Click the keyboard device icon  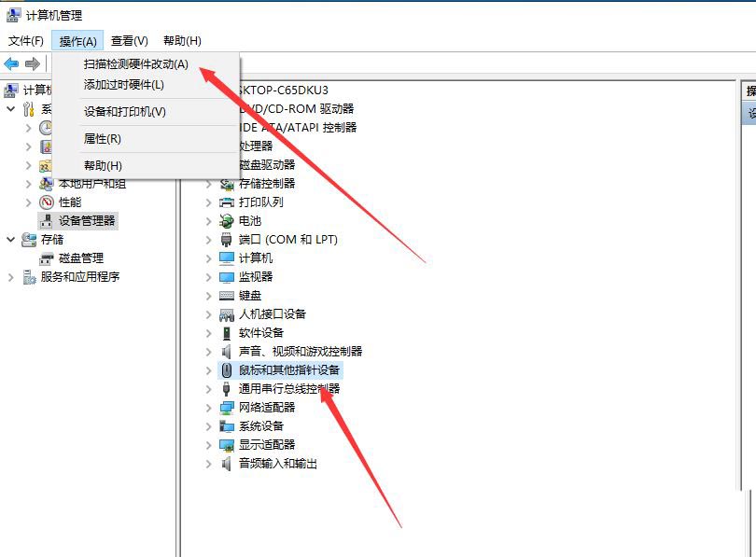(x=226, y=296)
